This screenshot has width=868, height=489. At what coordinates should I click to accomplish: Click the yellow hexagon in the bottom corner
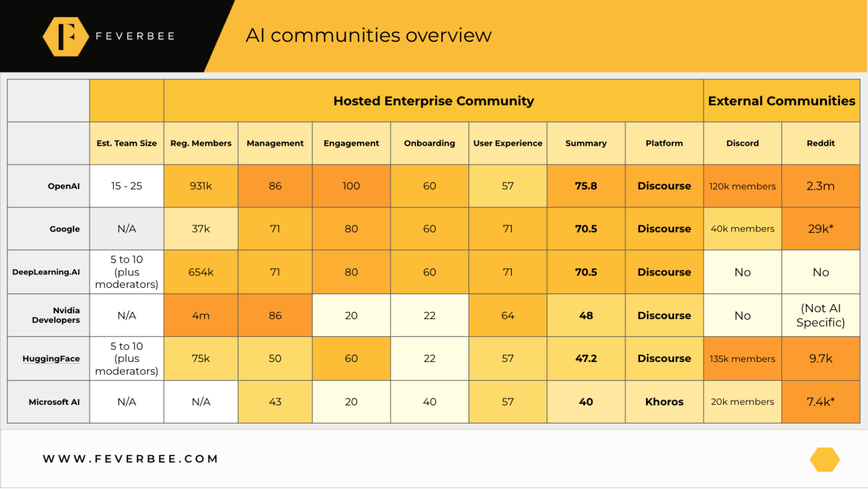coord(824,459)
